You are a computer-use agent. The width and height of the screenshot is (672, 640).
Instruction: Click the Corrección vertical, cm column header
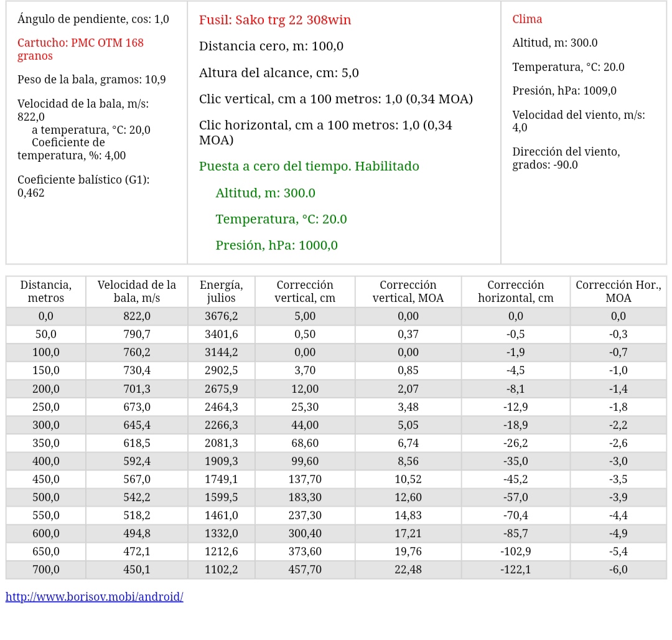tap(305, 291)
